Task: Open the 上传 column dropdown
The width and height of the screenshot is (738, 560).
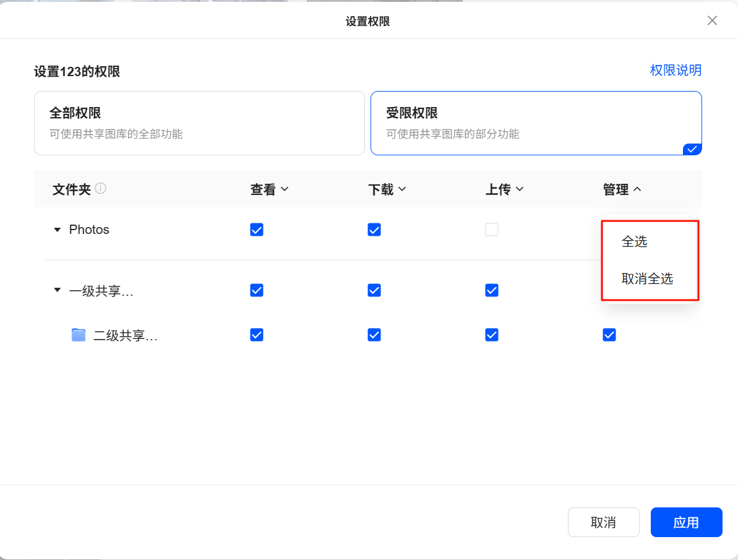Action: click(505, 189)
